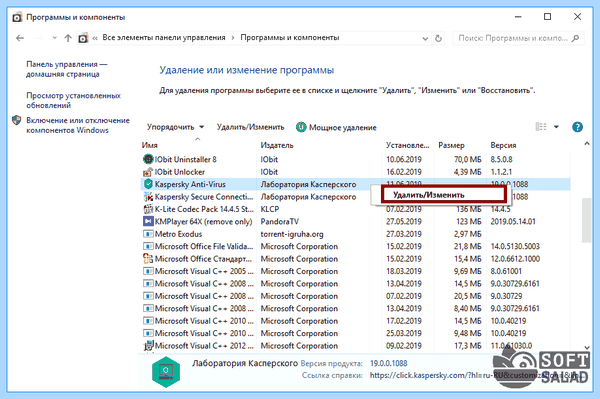600x399 pixels.
Task: Click the Control Panel icon in address bar
Action: tap(83, 38)
